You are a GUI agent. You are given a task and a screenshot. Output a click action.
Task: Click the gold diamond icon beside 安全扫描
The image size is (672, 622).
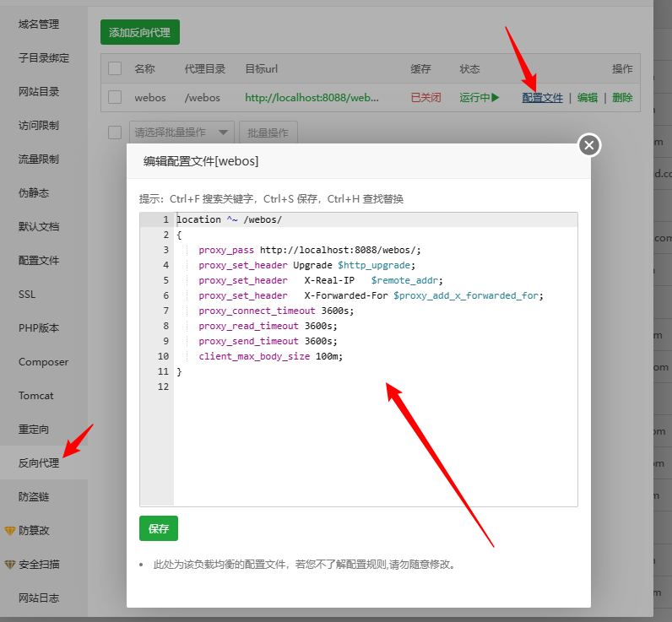pyautogui.click(x=9, y=565)
